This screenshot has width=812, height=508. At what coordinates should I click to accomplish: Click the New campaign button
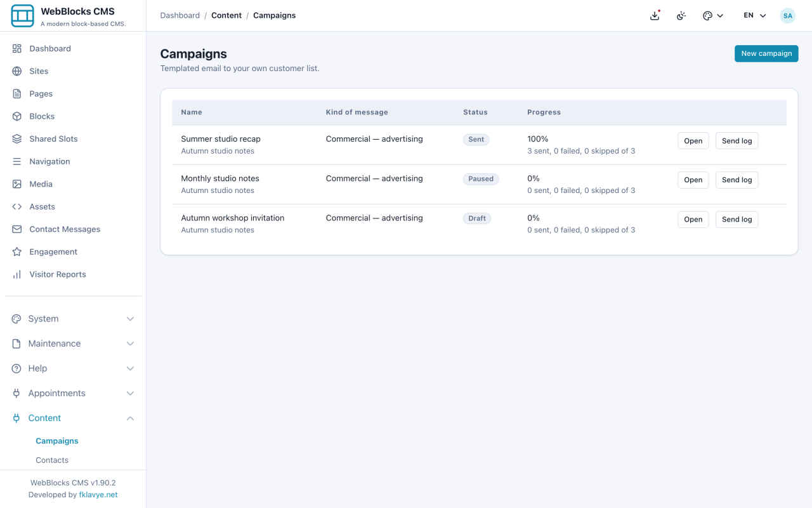(x=766, y=53)
